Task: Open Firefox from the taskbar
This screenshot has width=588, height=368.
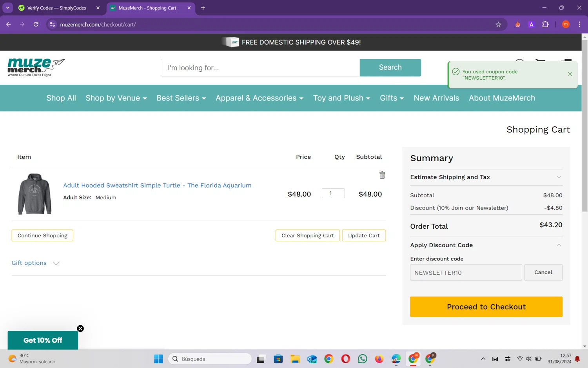Action: click(x=379, y=359)
